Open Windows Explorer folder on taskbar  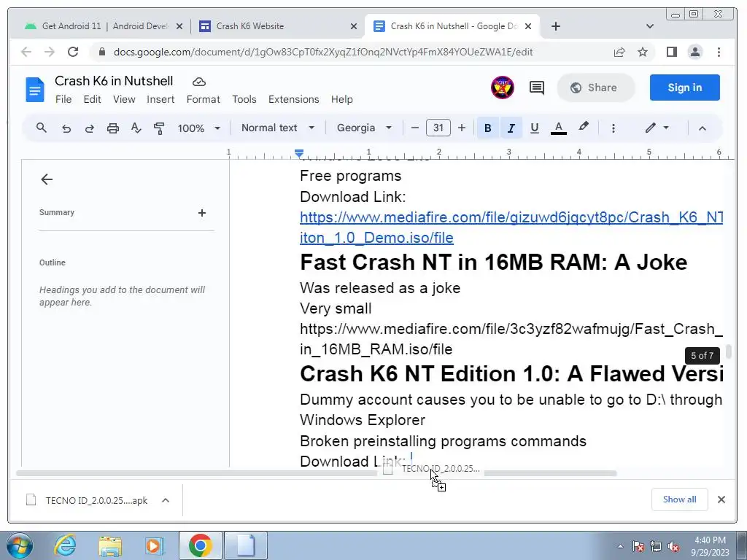pos(110,545)
